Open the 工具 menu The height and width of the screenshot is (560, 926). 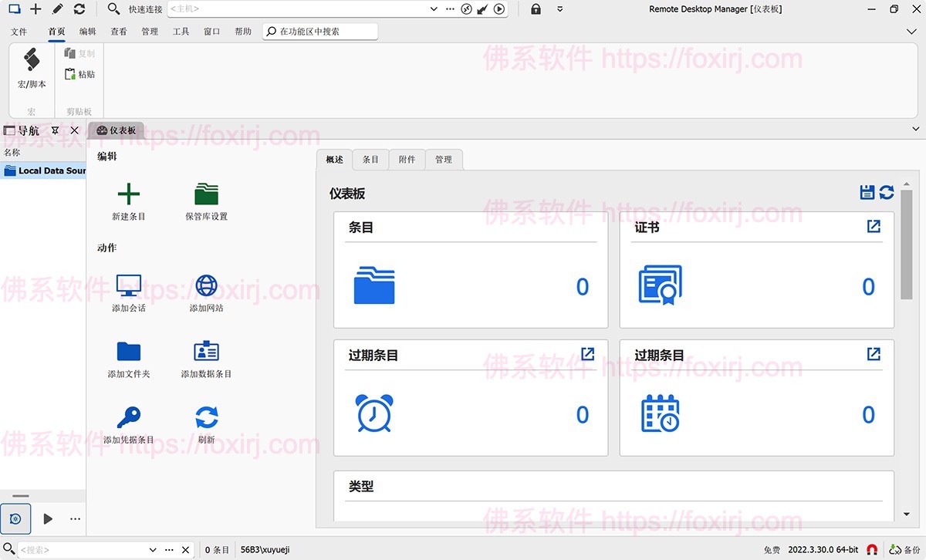click(x=181, y=32)
